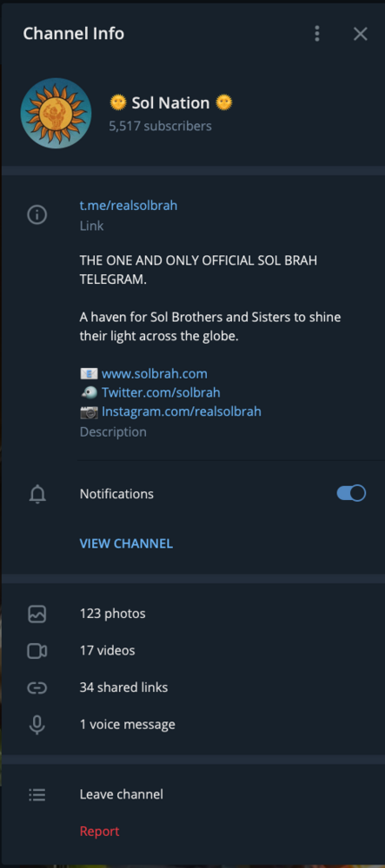Click the shared links chain icon
Image resolution: width=385 pixels, height=868 pixels.
click(37, 687)
